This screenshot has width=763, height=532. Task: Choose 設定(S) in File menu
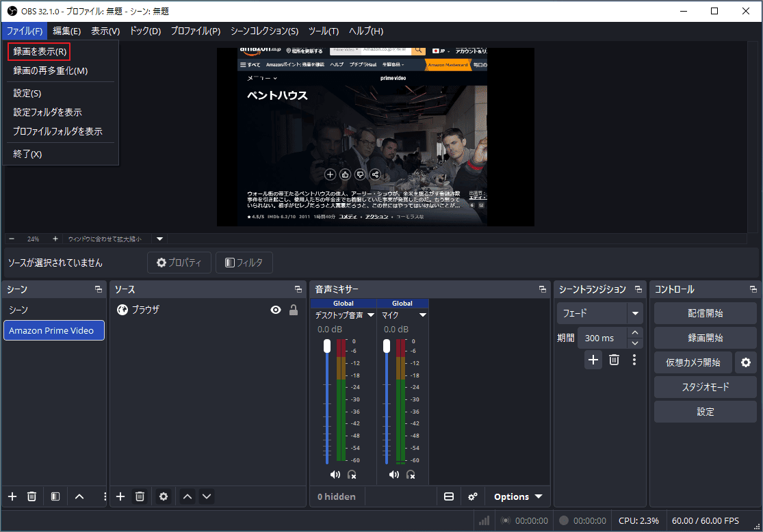click(61, 93)
